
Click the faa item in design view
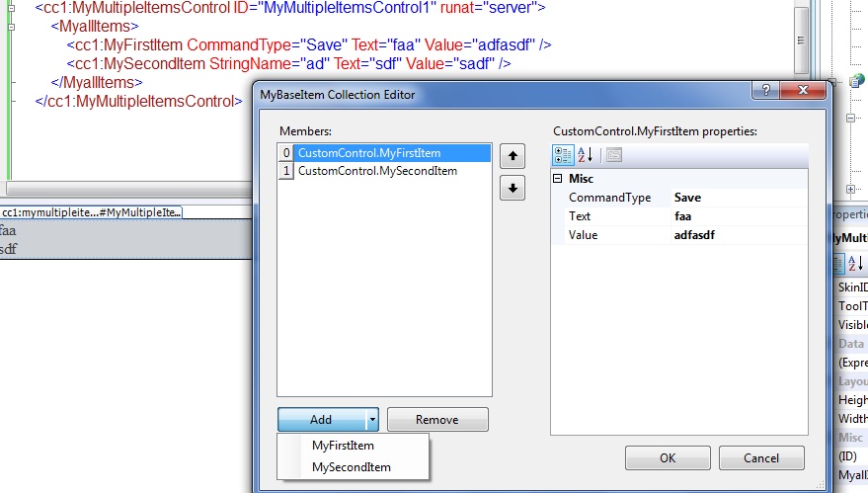tap(8, 230)
